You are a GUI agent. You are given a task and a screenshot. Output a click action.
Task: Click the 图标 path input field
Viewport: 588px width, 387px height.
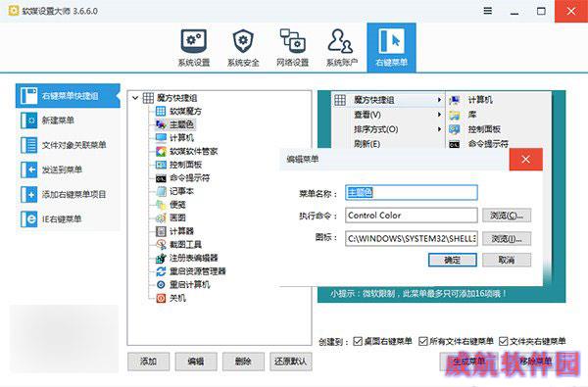412,238
